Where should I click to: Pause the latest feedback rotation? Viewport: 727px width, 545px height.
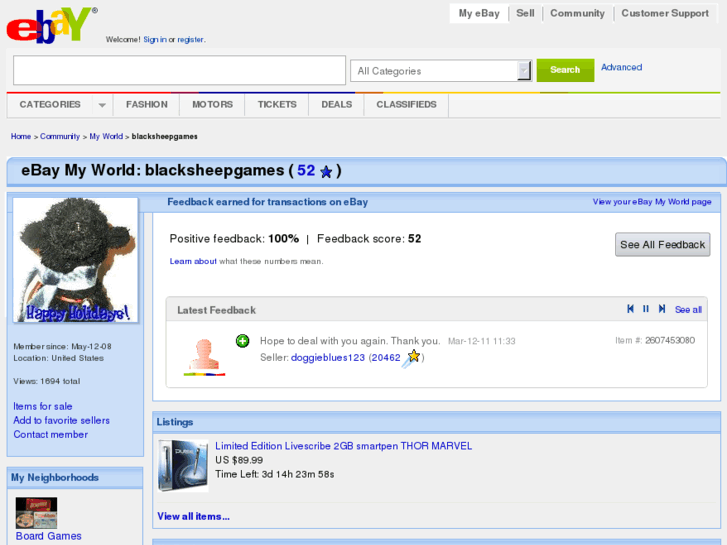[x=646, y=309]
